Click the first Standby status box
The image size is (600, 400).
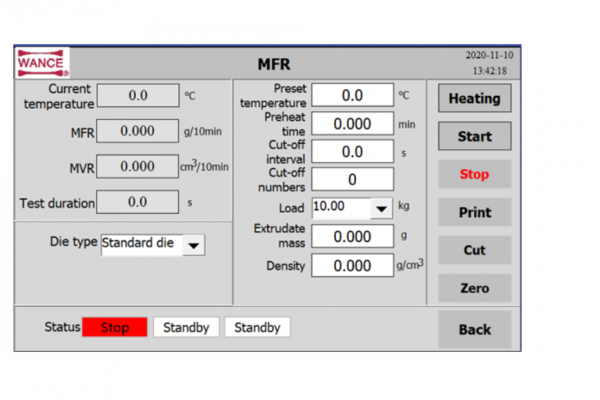(x=186, y=327)
